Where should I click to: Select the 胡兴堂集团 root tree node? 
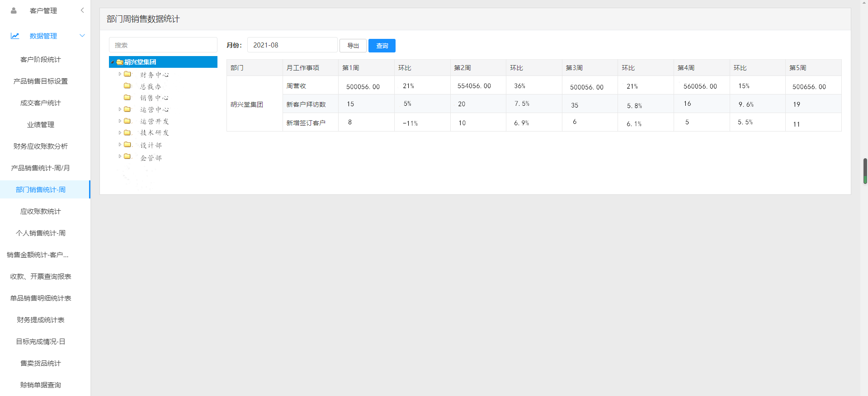point(163,62)
